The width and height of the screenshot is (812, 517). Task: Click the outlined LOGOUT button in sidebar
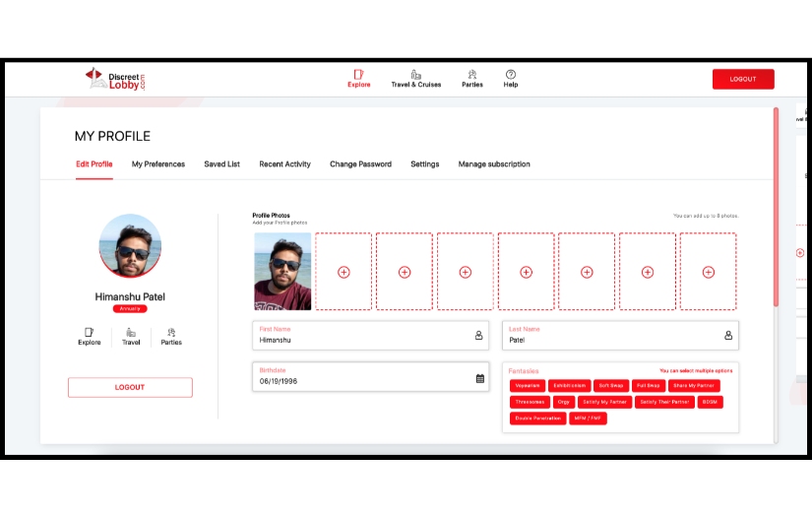pyautogui.click(x=130, y=387)
